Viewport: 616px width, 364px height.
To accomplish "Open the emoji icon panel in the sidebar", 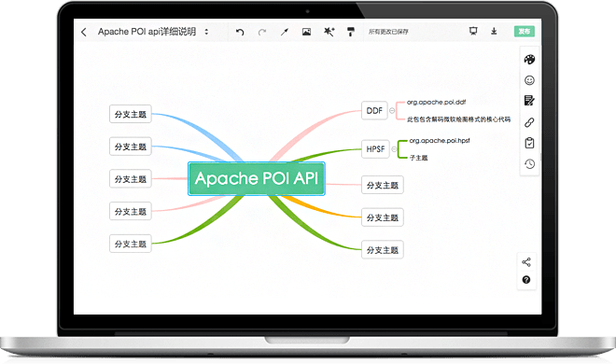I will (x=529, y=80).
